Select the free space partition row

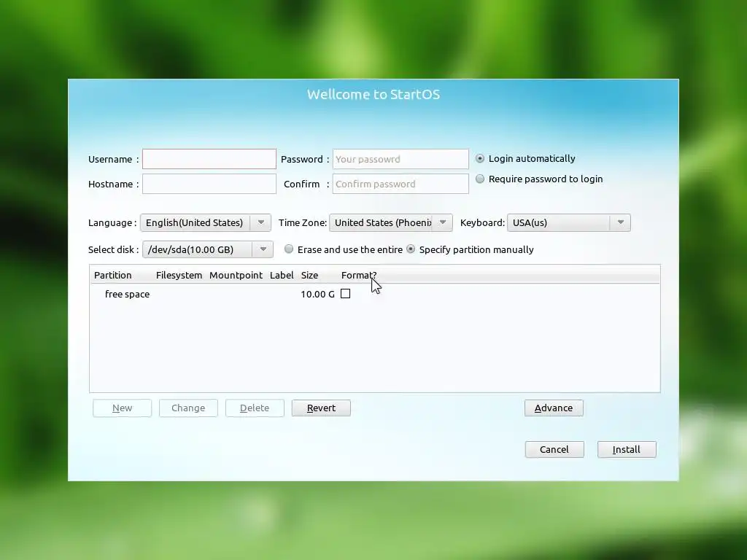[x=374, y=294]
